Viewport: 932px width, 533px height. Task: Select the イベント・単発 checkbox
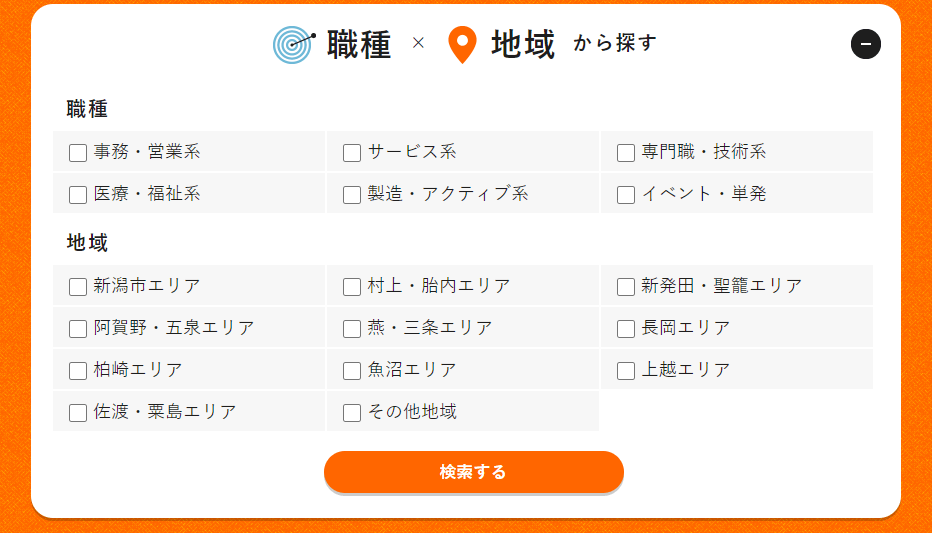pyautogui.click(x=626, y=195)
